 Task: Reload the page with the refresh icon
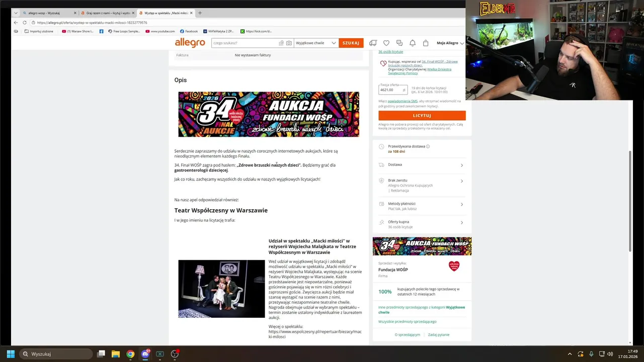coord(24,23)
